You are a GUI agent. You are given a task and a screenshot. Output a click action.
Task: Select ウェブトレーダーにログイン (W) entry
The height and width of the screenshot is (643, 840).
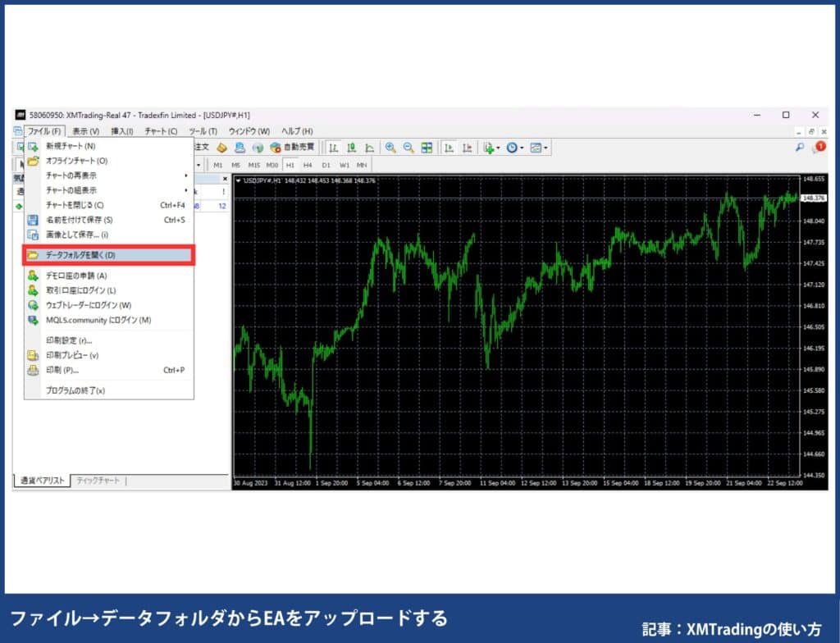109,305
